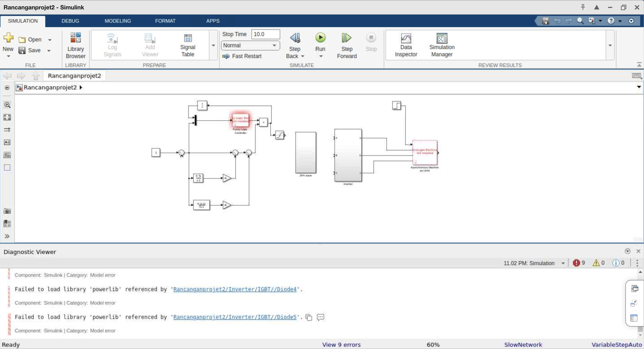The height and width of the screenshot is (349, 644).
Task: Close the Diagnostic Viewer panel
Action: 638,251
